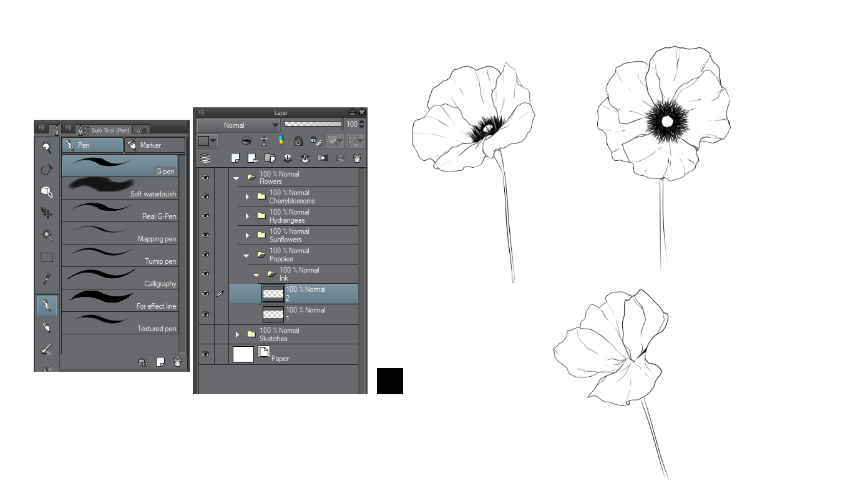Viewport: 868px width, 499px height.
Task: Open the Sub Tool panel menu
Action: (x=67, y=127)
